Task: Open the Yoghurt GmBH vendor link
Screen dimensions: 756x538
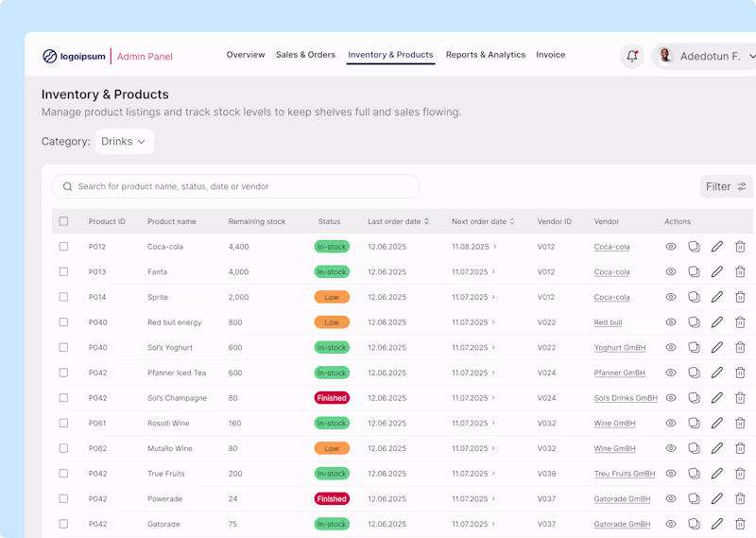Action: coord(620,347)
